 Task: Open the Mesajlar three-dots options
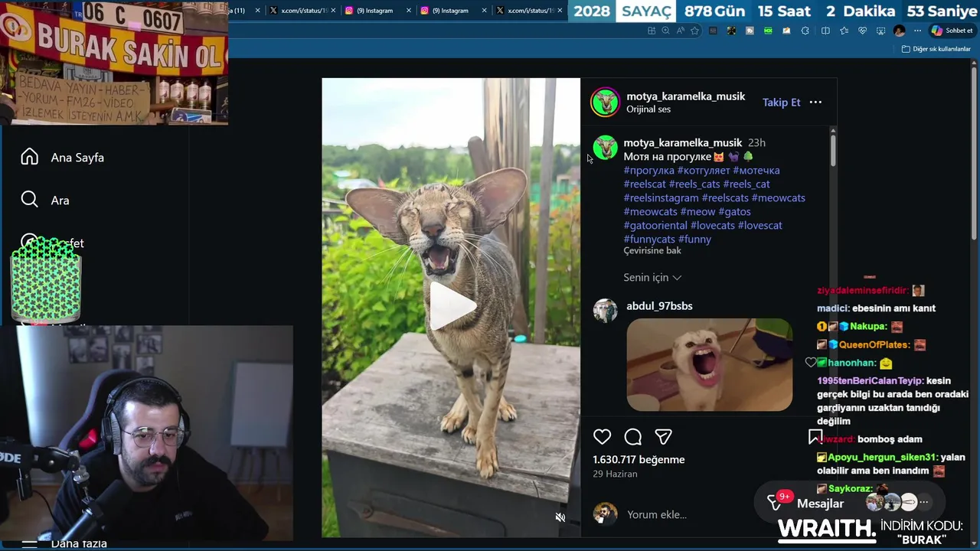click(924, 503)
